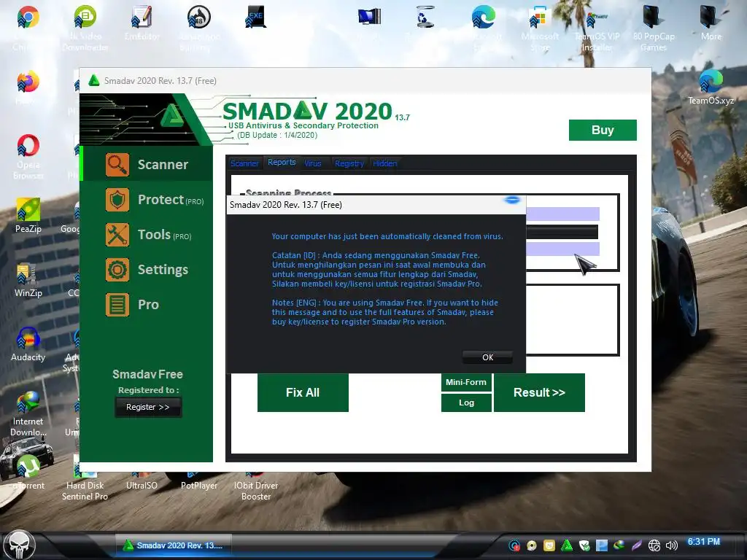Click the Register >> button

tap(147, 407)
